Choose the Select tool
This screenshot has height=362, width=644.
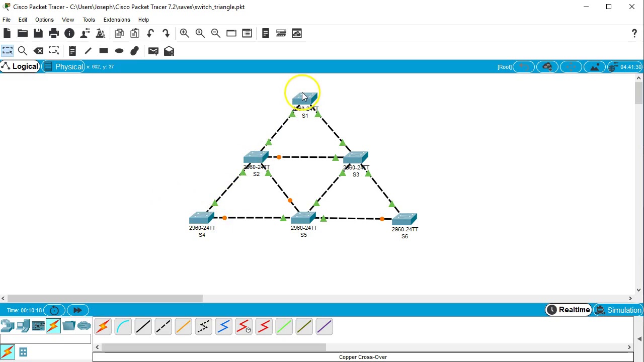pos(7,51)
